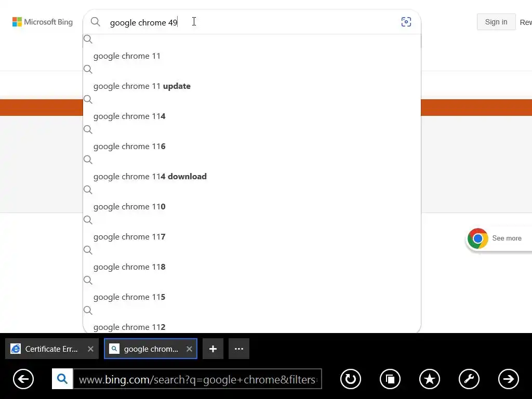Click the Sign in button
532x399 pixels.
point(496,22)
